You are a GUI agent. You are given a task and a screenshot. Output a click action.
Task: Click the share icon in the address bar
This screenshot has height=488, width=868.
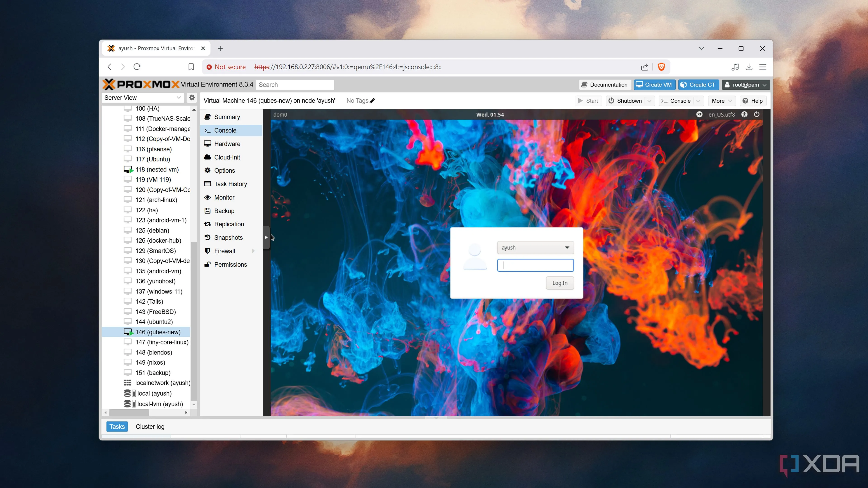(644, 67)
